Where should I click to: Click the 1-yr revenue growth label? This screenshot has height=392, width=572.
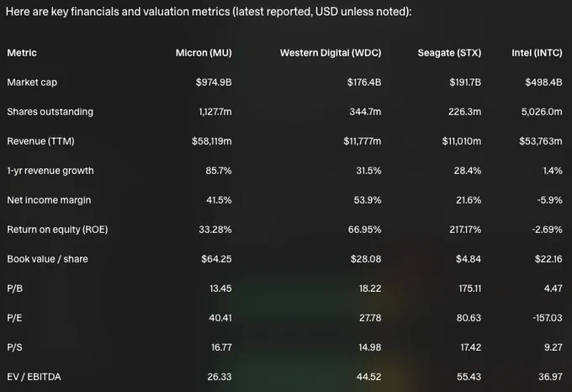pos(50,171)
